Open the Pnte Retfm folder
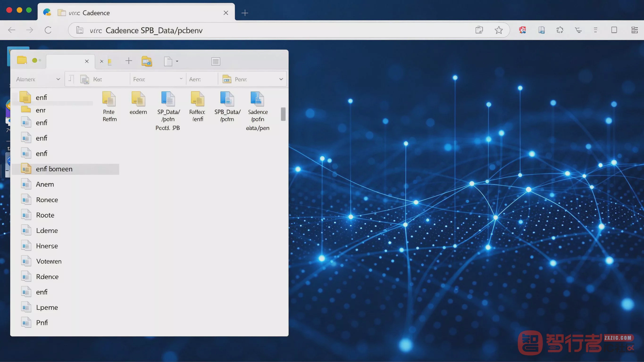Viewport: 644px width, 362px height. point(109,107)
